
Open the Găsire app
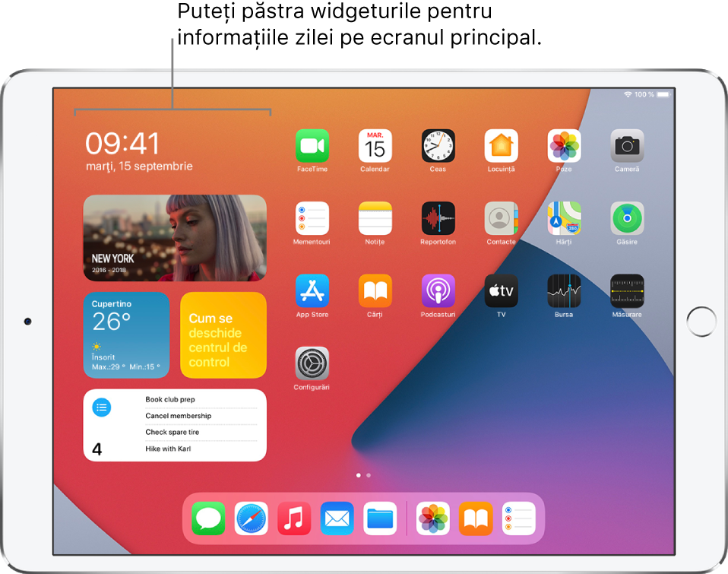click(627, 218)
